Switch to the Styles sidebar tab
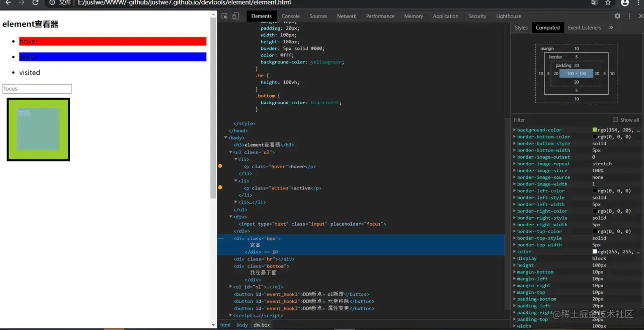644x330 pixels. (521, 28)
